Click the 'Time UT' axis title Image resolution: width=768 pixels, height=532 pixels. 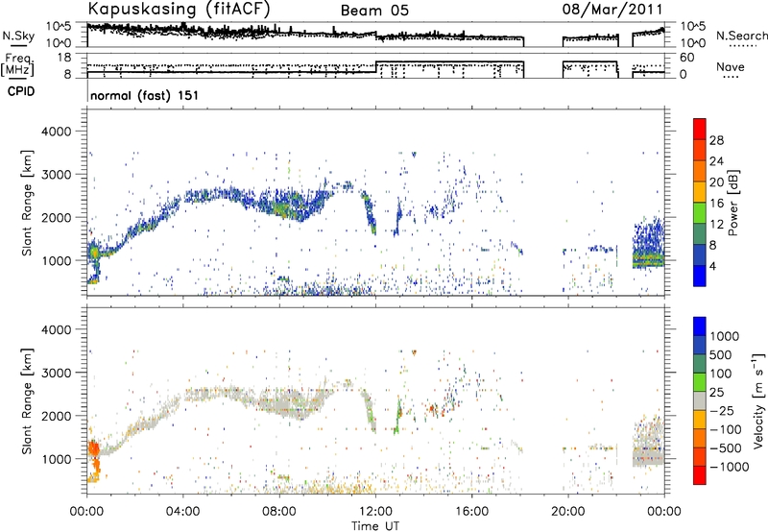(x=375, y=526)
